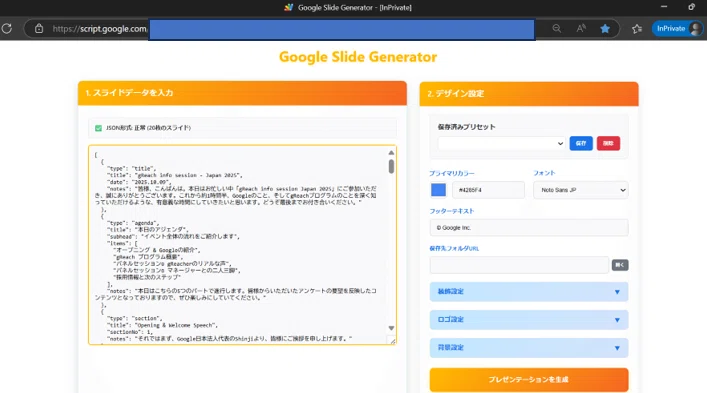707x393 pixels.
Task: Open the saved presets dropdown
Action: [501, 143]
